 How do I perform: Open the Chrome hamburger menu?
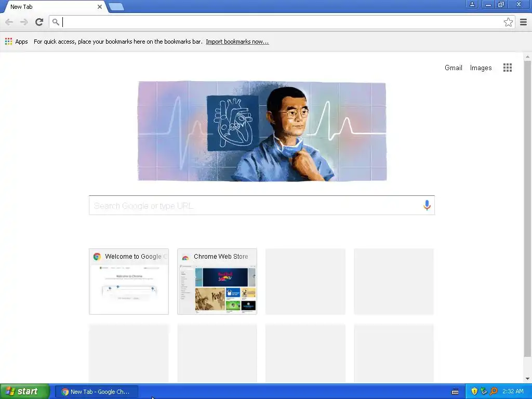coord(523,22)
